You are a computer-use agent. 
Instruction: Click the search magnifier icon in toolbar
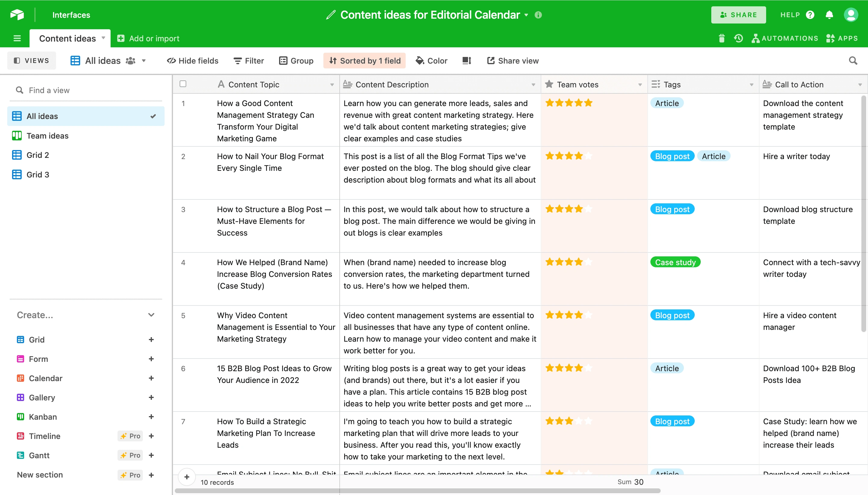click(x=853, y=61)
